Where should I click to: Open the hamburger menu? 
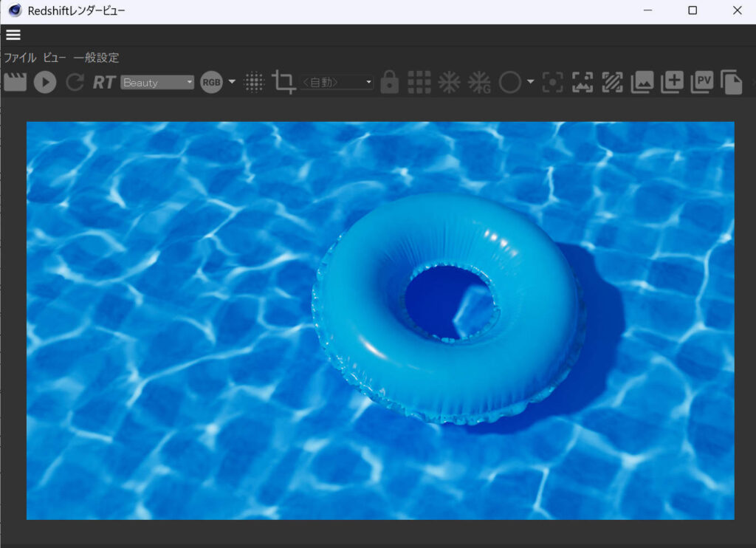13,35
